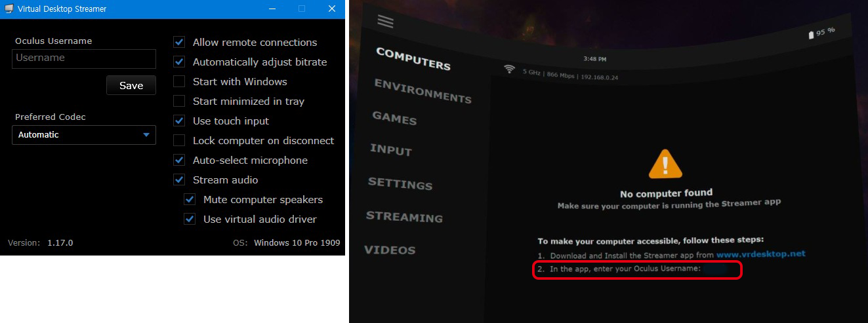Viewport: 868px width, 323px height.
Task: Switch to the STREAMING tab
Action: click(x=404, y=216)
